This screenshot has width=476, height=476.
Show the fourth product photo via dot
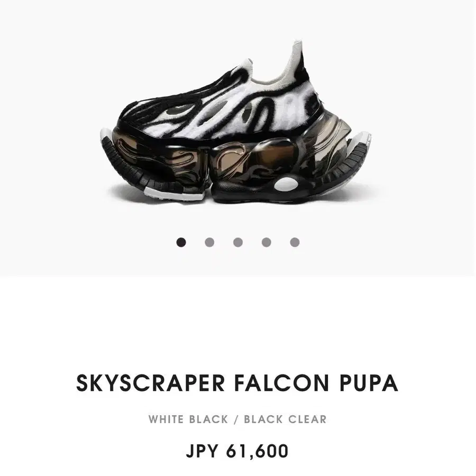[x=266, y=242]
